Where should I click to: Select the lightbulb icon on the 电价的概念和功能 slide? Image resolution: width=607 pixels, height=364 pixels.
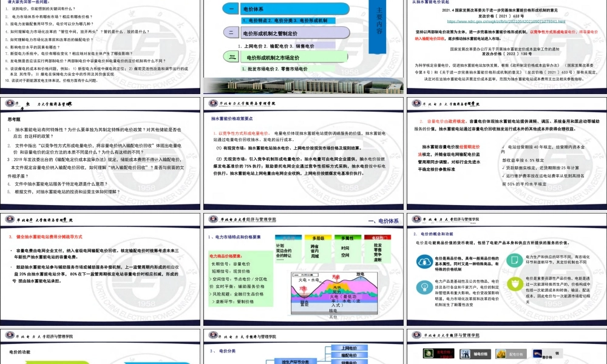424,287
